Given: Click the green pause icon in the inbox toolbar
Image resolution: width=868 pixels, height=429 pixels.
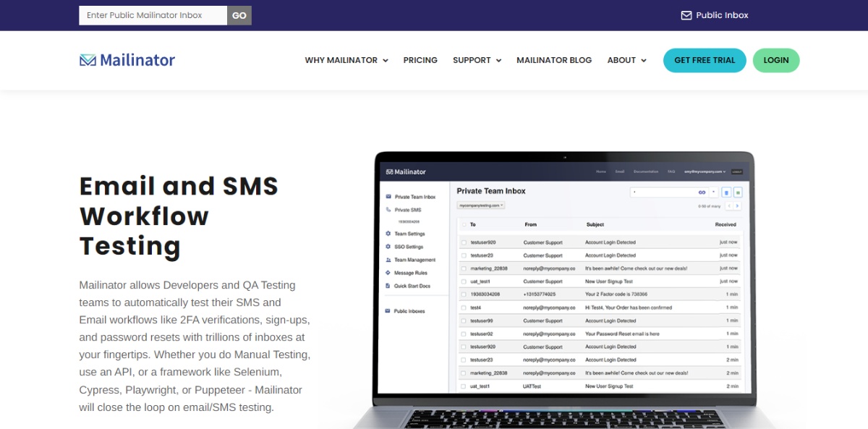Looking at the screenshot, I should (x=738, y=192).
